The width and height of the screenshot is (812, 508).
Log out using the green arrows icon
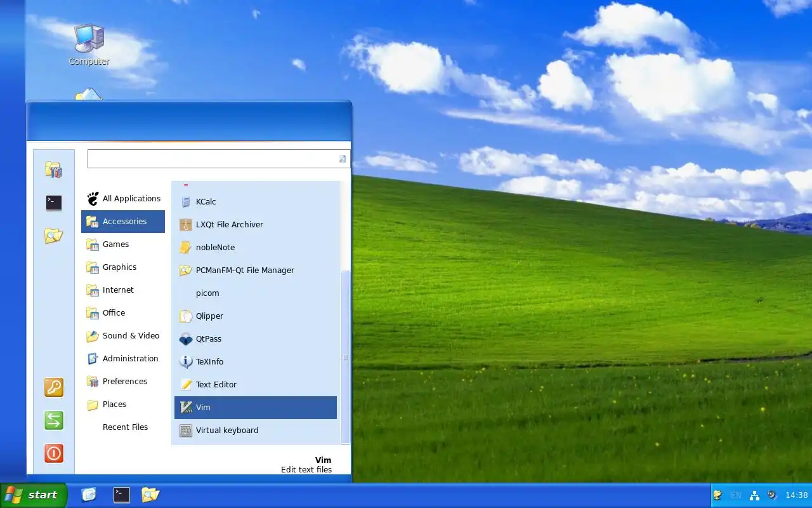pos(54,420)
